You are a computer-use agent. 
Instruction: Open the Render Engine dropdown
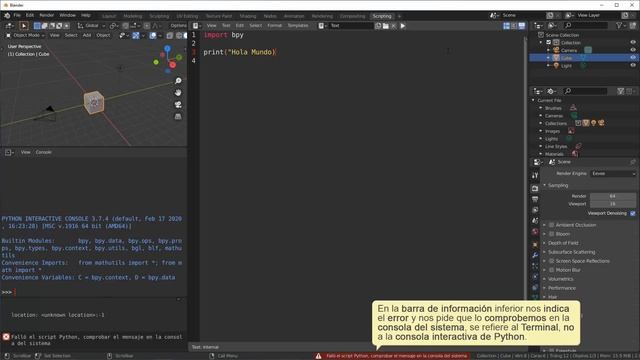coord(613,173)
